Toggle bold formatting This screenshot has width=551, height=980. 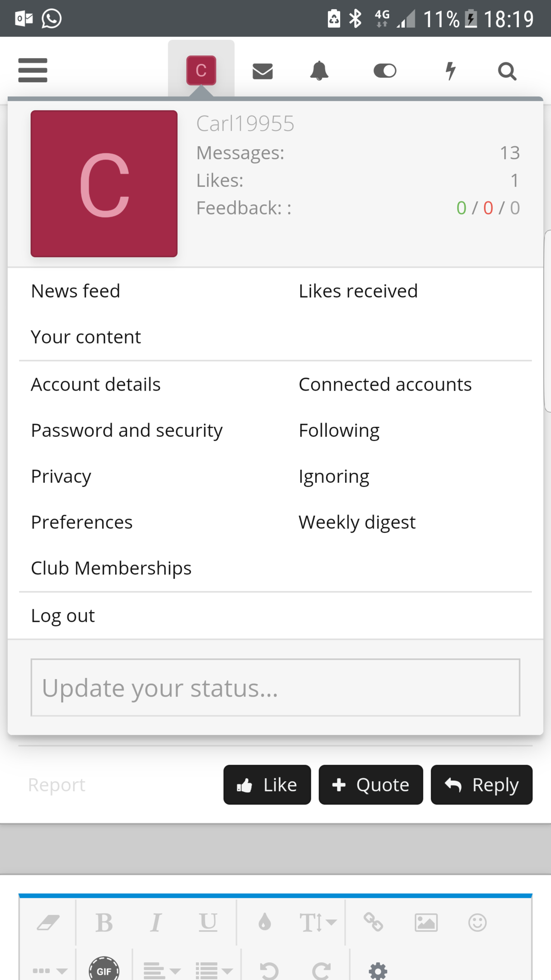104,922
